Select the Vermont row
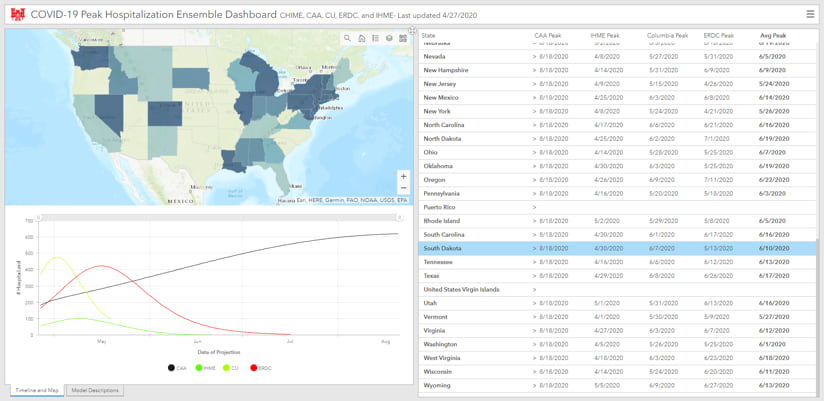Viewport: 824px width, 401px height. (617, 317)
